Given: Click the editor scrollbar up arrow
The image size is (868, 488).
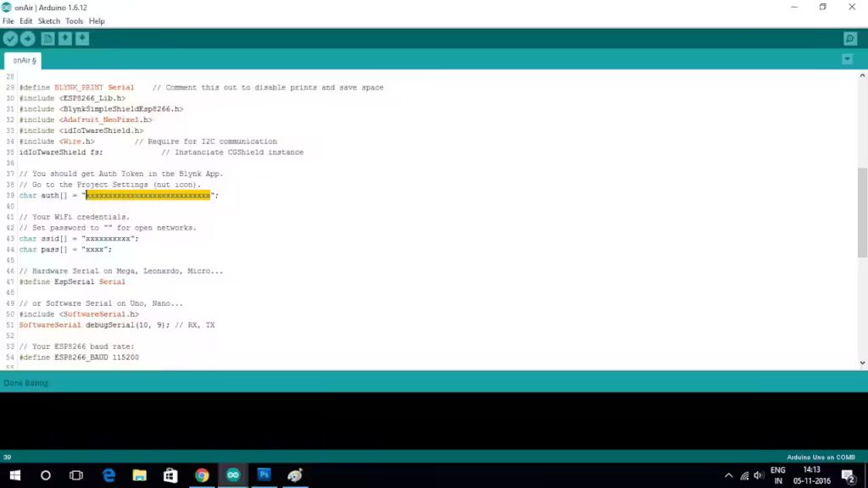Looking at the screenshot, I should point(862,75).
